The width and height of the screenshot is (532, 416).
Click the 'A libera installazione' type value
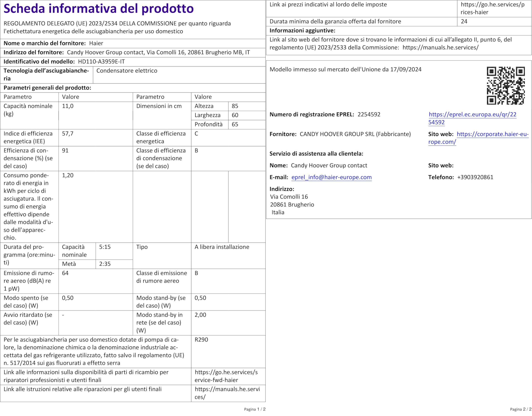point(222,247)
